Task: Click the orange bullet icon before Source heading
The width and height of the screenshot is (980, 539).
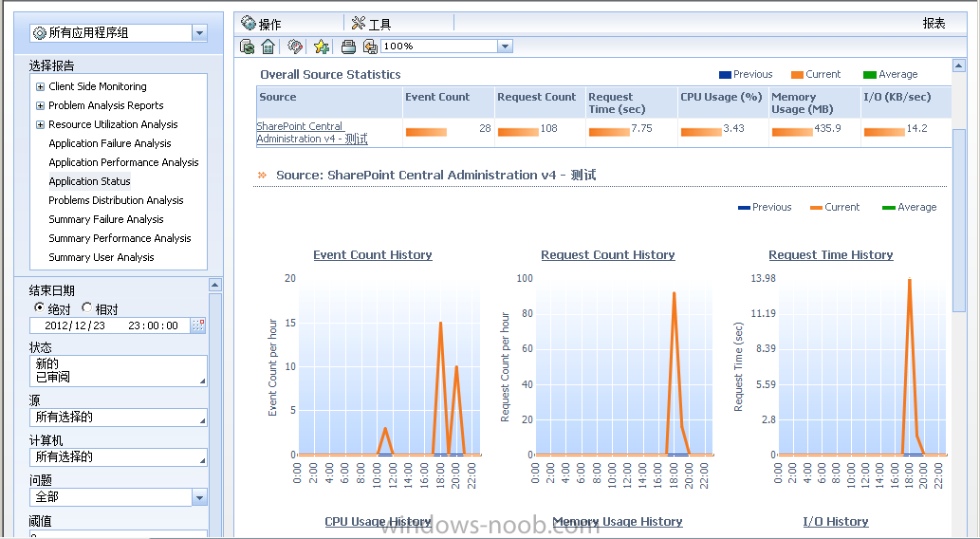Action: click(262, 176)
